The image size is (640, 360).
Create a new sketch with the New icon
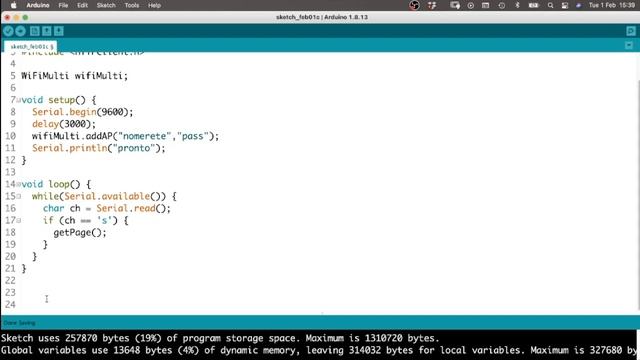coord(35,31)
